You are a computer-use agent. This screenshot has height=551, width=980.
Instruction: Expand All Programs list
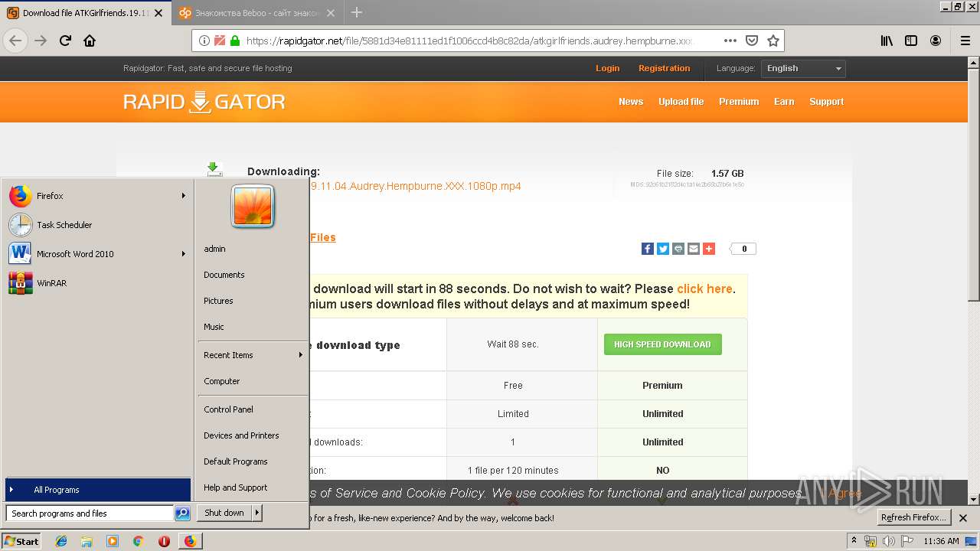[x=97, y=490]
